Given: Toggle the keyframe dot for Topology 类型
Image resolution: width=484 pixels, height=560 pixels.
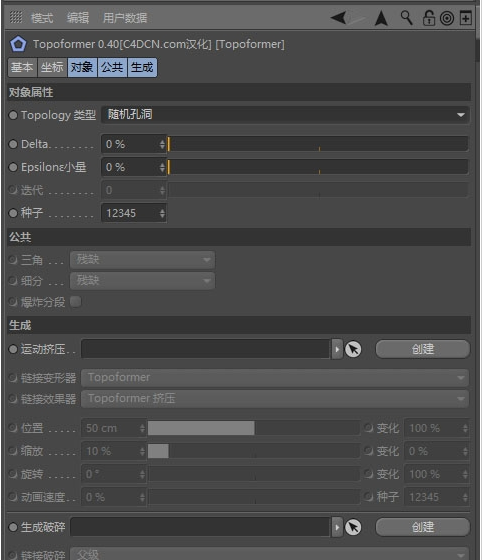Looking at the screenshot, I should [x=13, y=115].
